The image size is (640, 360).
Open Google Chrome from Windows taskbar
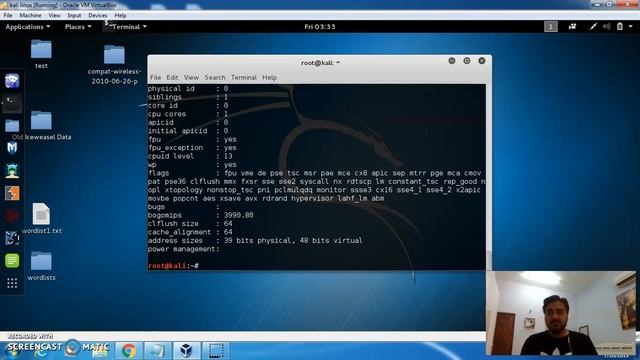129,351
